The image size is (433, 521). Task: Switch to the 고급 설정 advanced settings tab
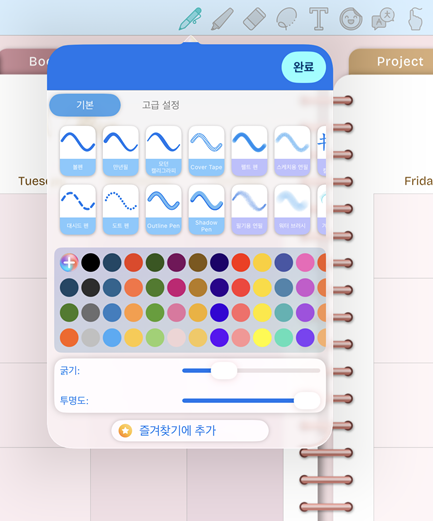pyautogui.click(x=161, y=105)
